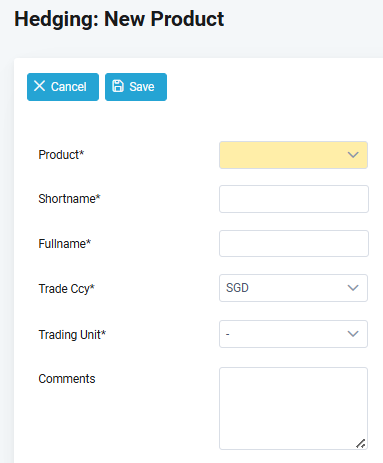Click the Product* field label
Screen dimensions: 383x463
(61, 155)
